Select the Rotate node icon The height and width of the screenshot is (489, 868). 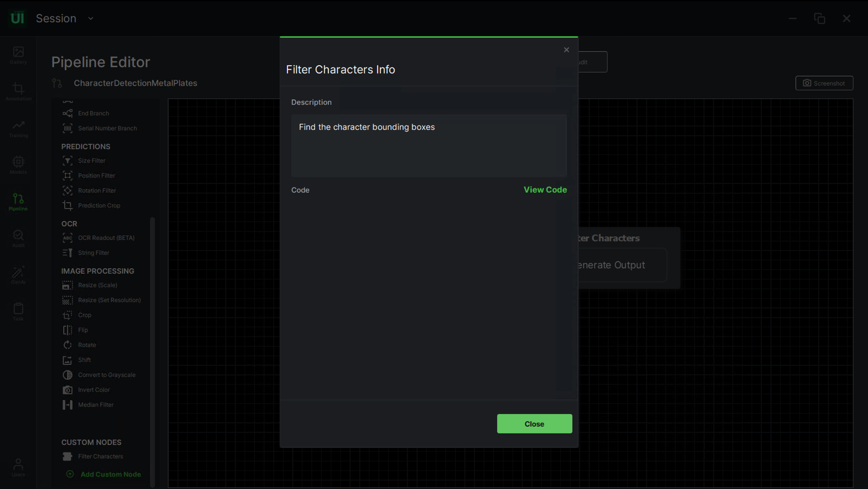tap(67, 345)
